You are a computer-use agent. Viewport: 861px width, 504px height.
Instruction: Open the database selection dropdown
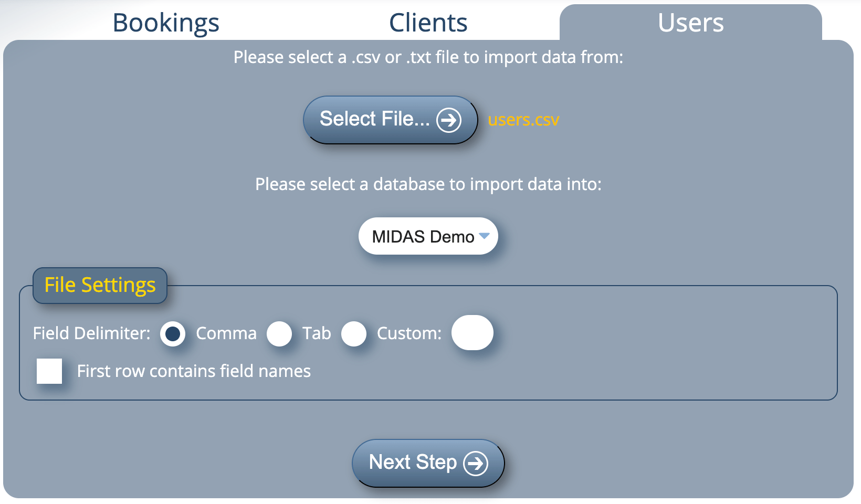pos(428,236)
